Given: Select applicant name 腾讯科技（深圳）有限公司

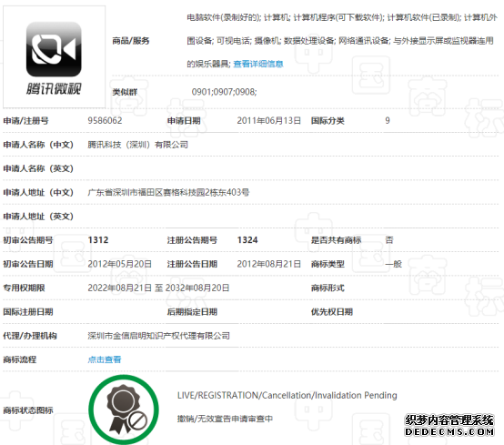Looking at the screenshot, I should (x=138, y=145).
